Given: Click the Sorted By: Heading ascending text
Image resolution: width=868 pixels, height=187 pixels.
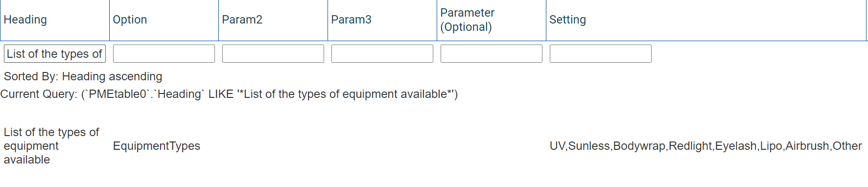Looking at the screenshot, I should (x=83, y=76).
